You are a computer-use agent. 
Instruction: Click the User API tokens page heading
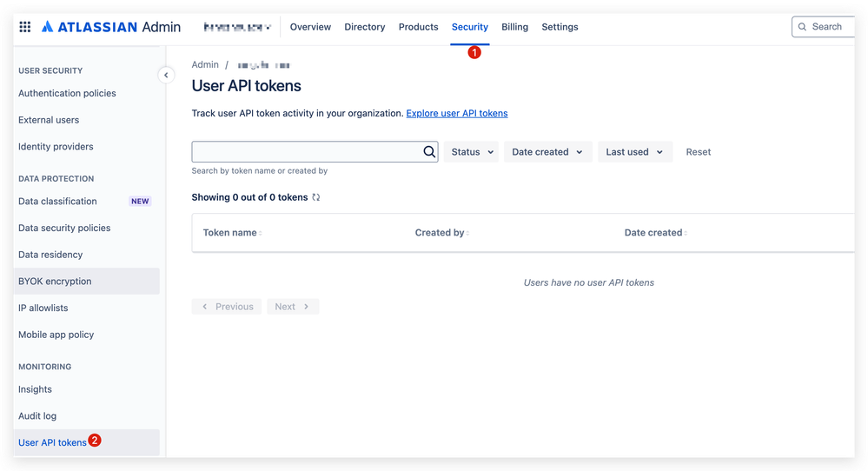247,86
